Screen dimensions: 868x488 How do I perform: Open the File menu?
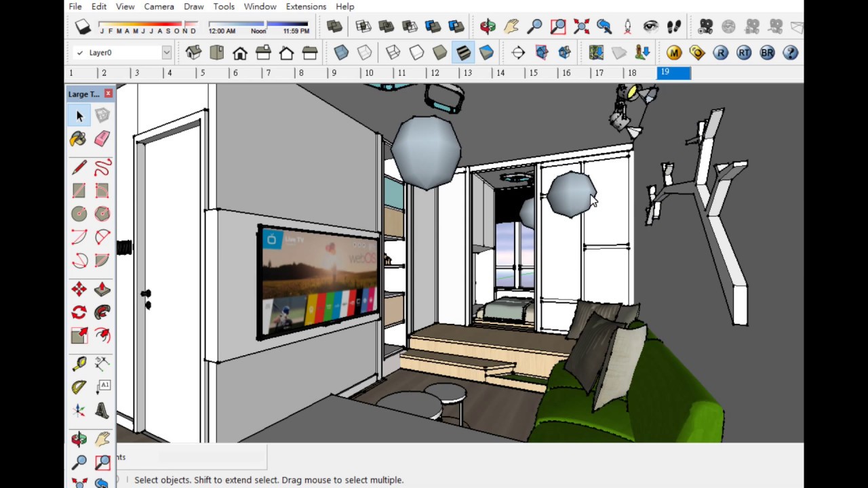(75, 6)
